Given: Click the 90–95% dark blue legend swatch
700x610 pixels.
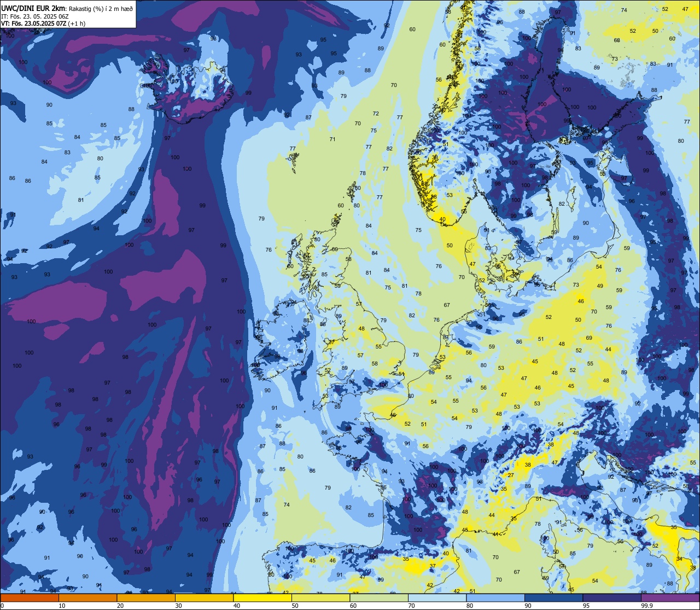Looking at the screenshot, I should tap(554, 598).
